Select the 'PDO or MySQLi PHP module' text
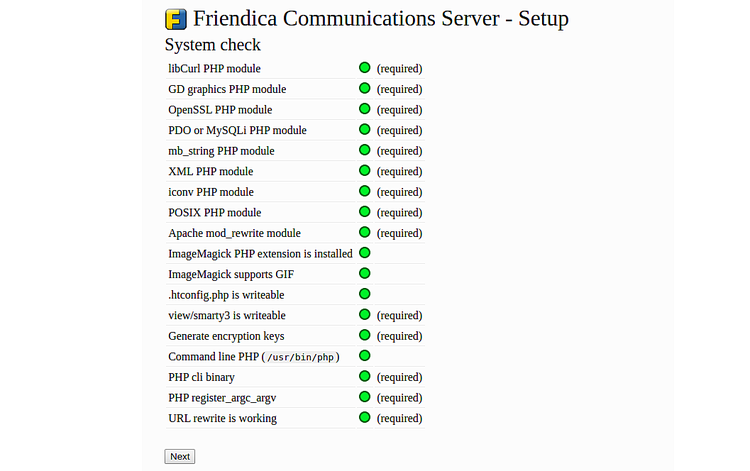The height and width of the screenshot is (471, 750). pos(237,130)
